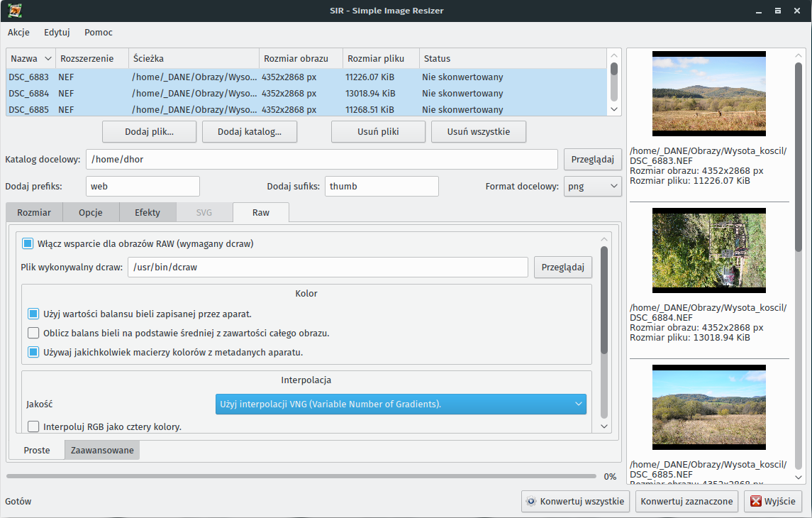Screen dimensions: 812x518
Task: Select the DSC_6885 row in file list
Action: click(306, 109)
